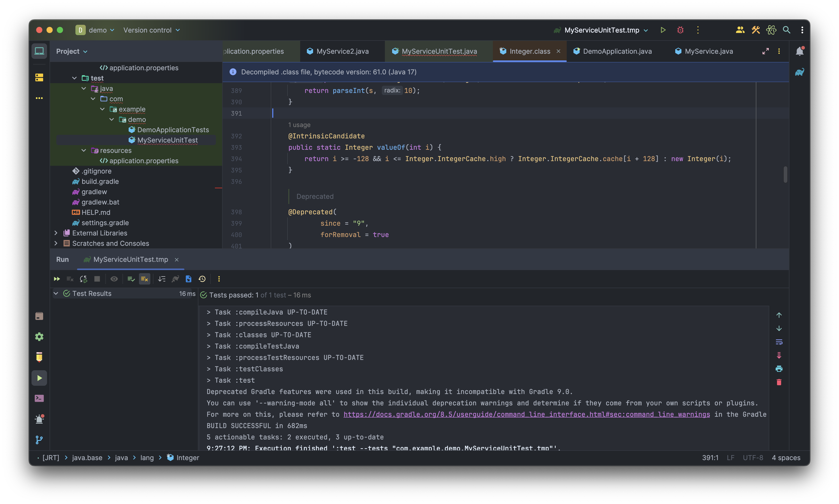This screenshot has height=504, width=839.
Task: Rerun failed tests button
Action: pos(70,279)
